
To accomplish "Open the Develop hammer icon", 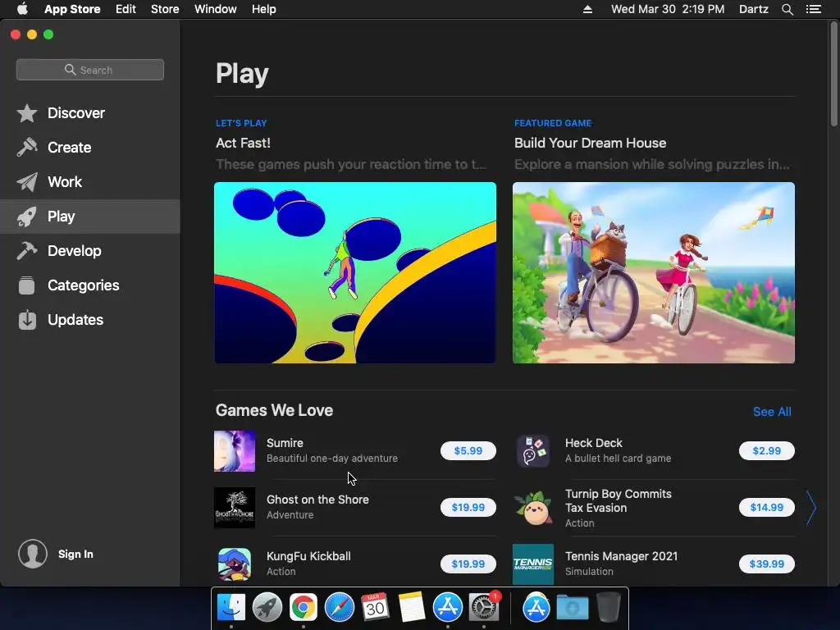I will (27, 251).
